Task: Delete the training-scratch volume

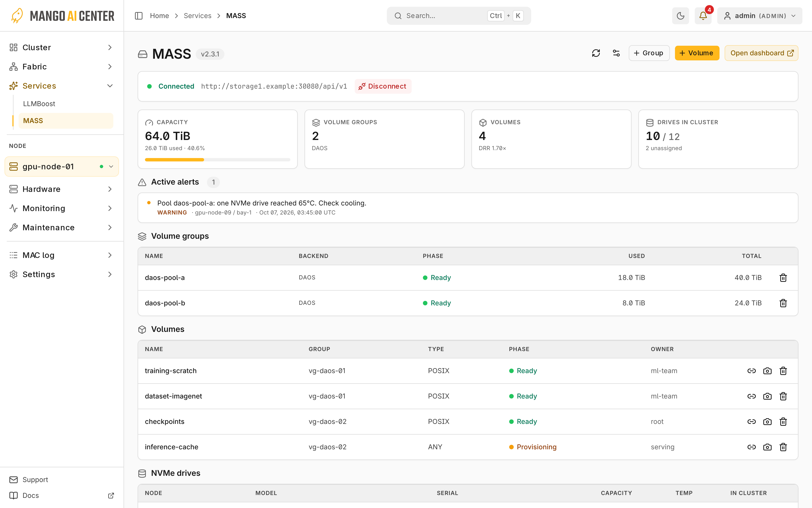Action: click(x=783, y=371)
